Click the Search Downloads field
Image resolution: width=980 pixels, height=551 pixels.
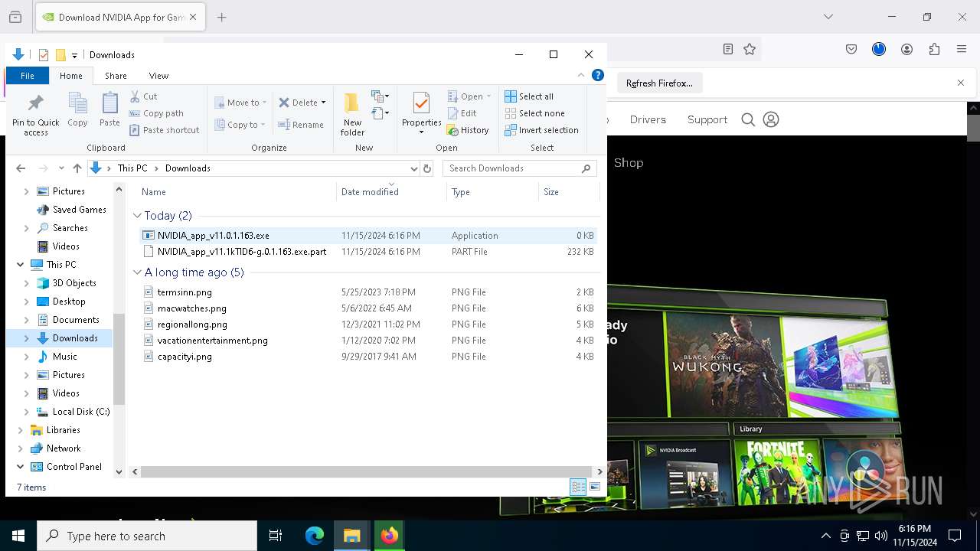[x=521, y=168]
